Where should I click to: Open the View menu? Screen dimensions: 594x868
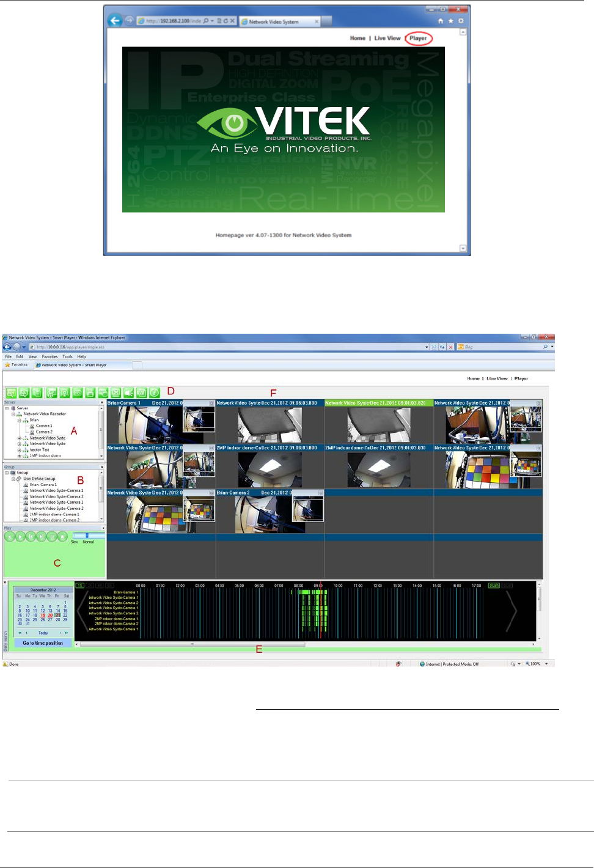(x=32, y=356)
